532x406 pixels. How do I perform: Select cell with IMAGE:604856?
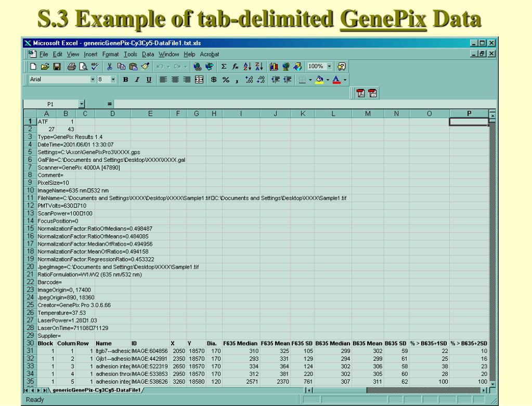[150, 351]
